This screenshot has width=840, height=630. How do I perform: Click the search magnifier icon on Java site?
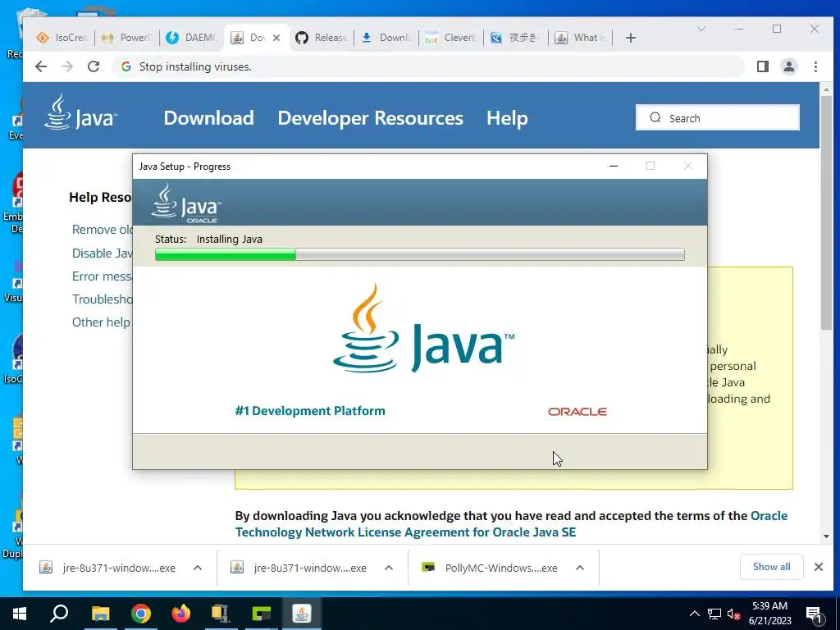(655, 117)
